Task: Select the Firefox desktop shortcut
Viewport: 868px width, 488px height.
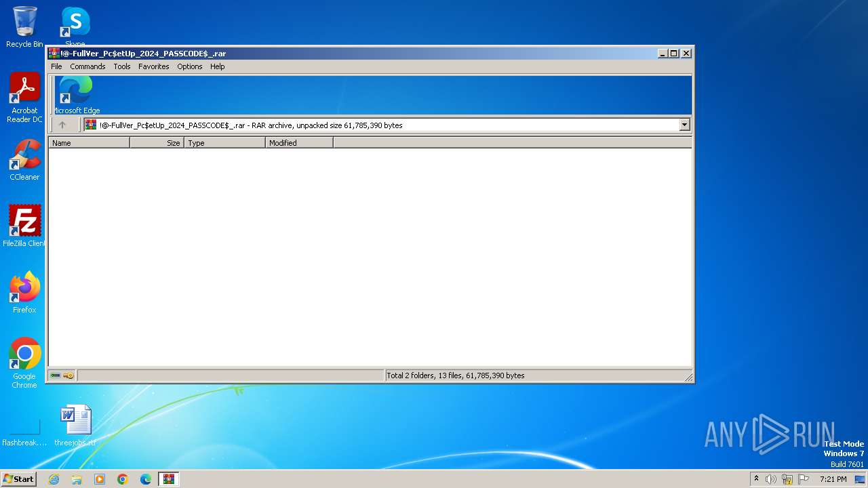Action: [24, 292]
